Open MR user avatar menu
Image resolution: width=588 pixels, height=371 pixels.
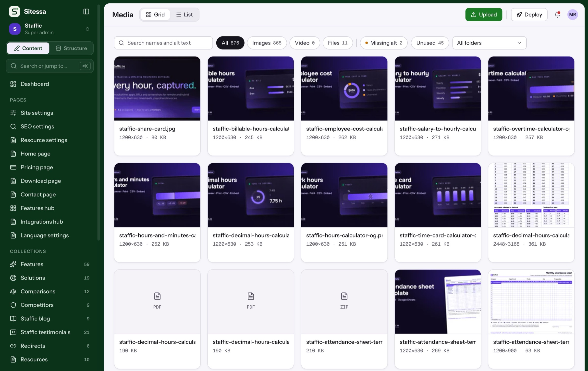573,14
